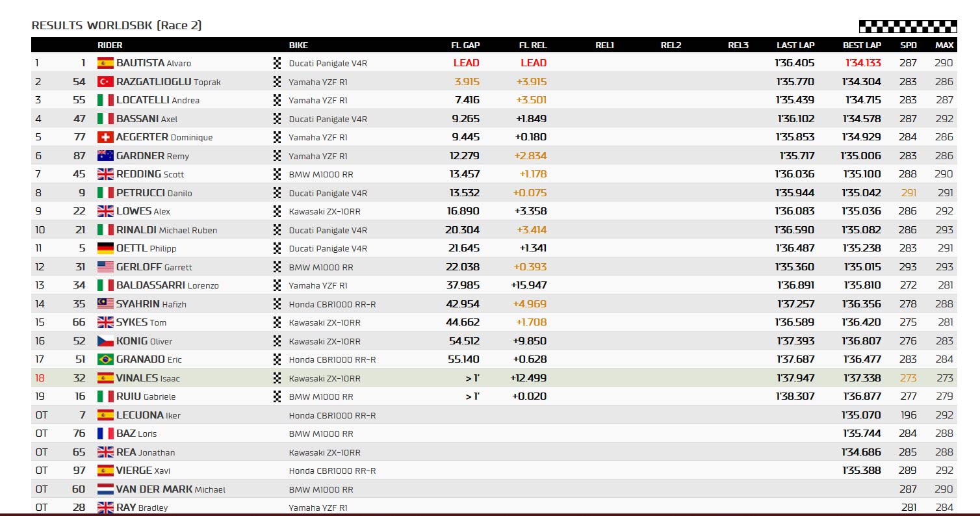Click PETRUCCI's orange SPD value 291
The width and height of the screenshot is (980, 516).
tap(909, 193)
